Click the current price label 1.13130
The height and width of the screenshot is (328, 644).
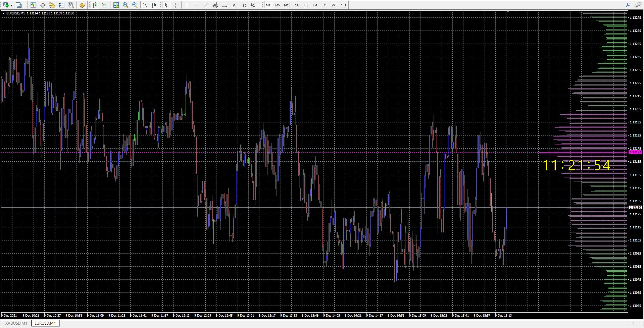point(635,208)
